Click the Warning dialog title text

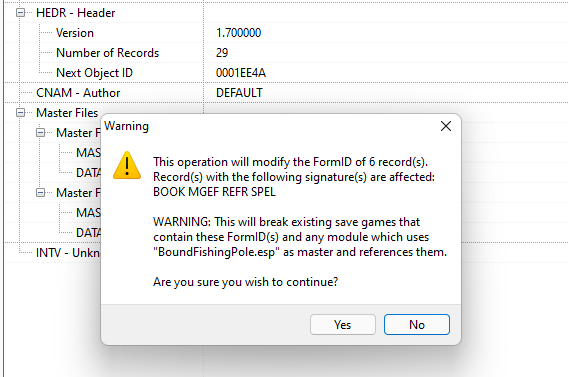pos(126,126)
